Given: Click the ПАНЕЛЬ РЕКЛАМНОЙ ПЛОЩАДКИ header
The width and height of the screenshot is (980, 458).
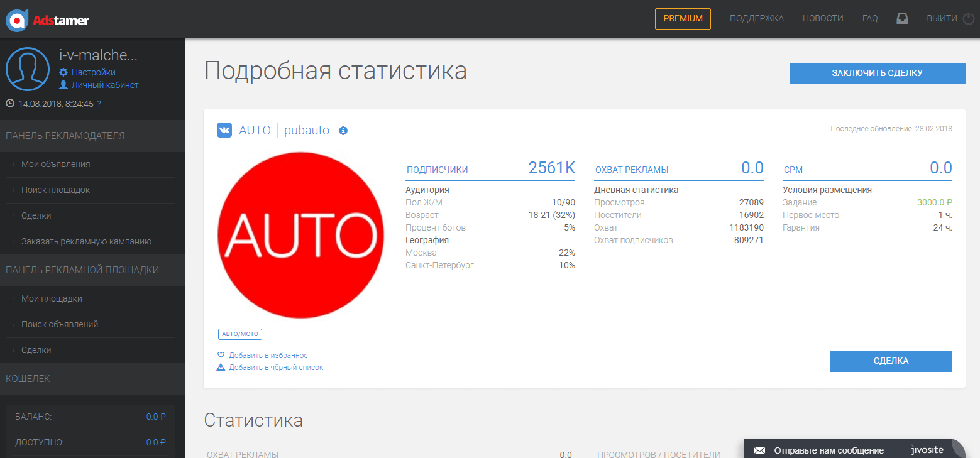Looking at the screenshot, I should 92,270.
